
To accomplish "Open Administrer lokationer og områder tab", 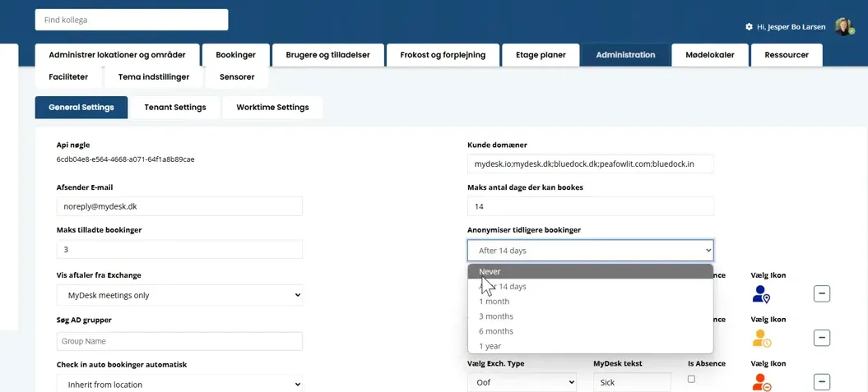I will (x=117, y=55).
